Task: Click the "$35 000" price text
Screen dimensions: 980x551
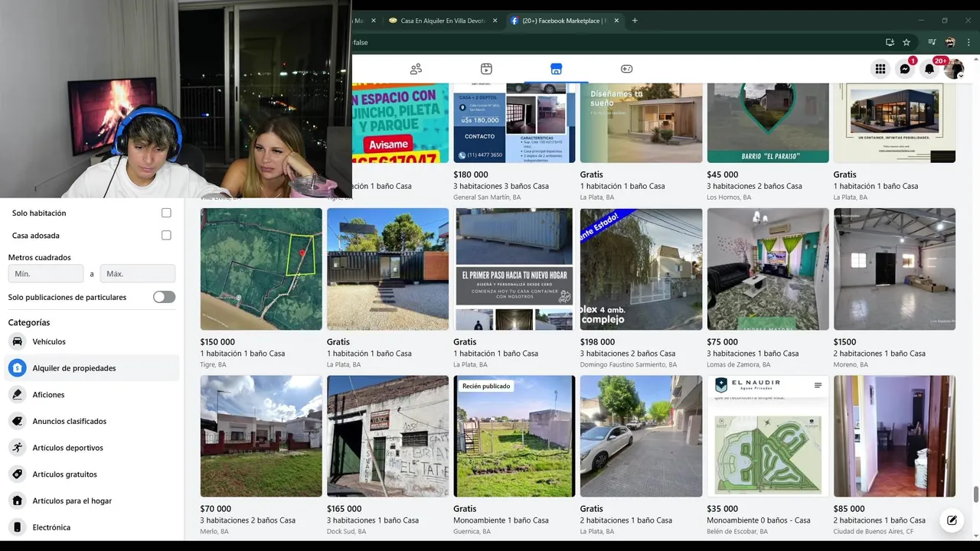Action: tap(723, 509)
